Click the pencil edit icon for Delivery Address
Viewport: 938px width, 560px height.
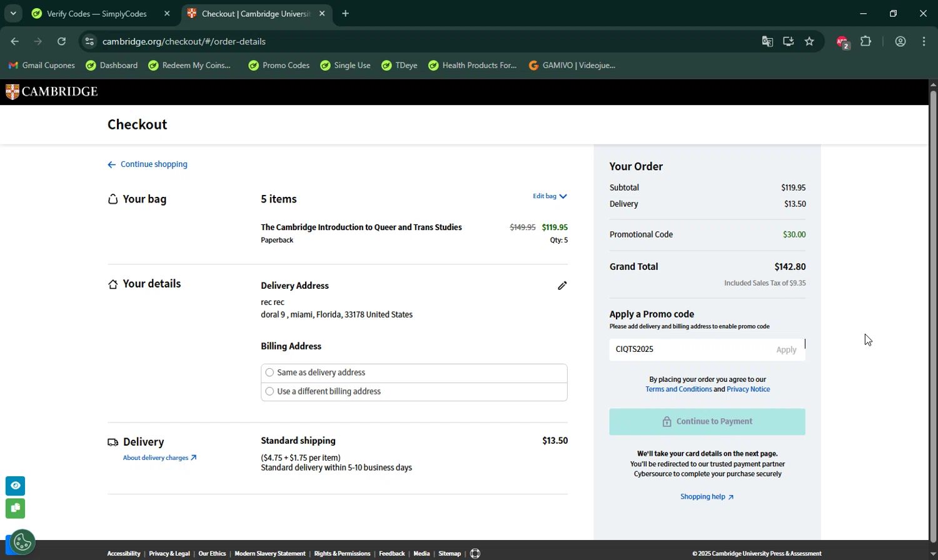click(x=562, y=286)
